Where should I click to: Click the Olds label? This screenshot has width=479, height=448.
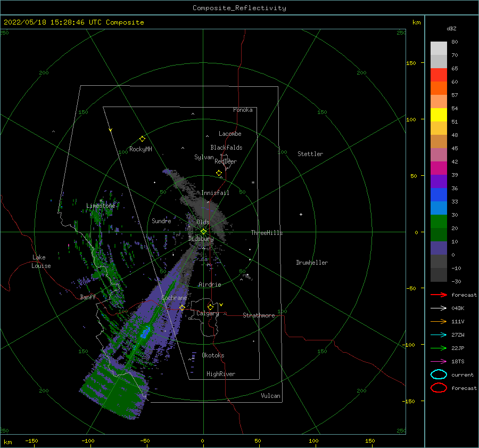point(203,222)
